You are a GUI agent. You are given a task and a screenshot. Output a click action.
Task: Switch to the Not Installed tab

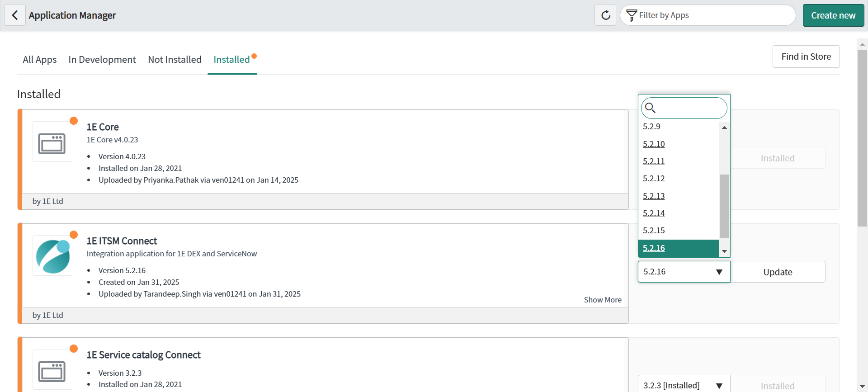pyautogui.click(x=175, y=60)
